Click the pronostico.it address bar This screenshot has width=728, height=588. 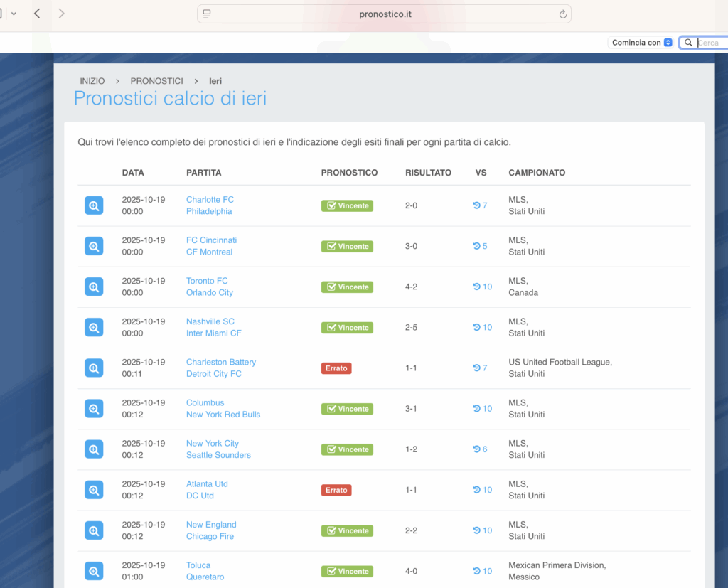pyautogui.click(x=385, y=14)
